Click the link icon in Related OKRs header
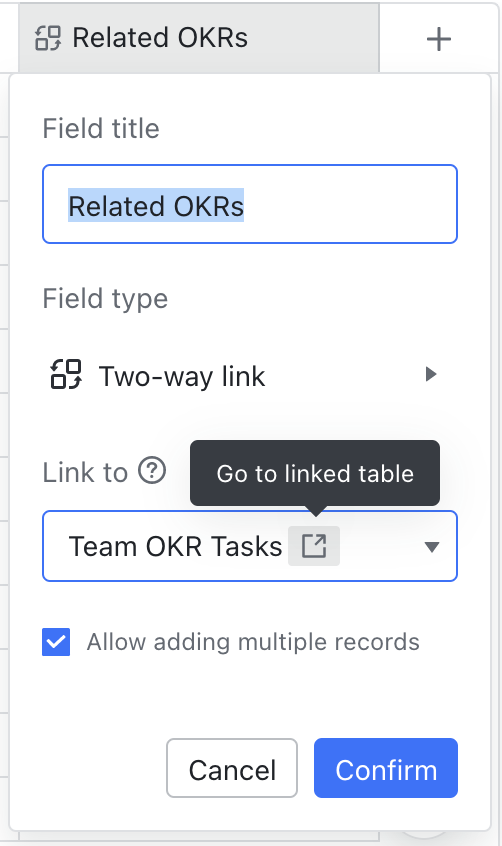The width and height of the screenshot is (502, 846). pos(48,38)
